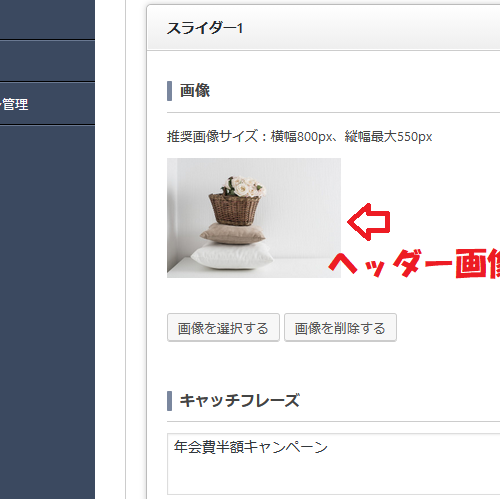The width and height of the screenshot is (500, 499).
Task: Click the 画像を選択する button
Action: (223, 328)
